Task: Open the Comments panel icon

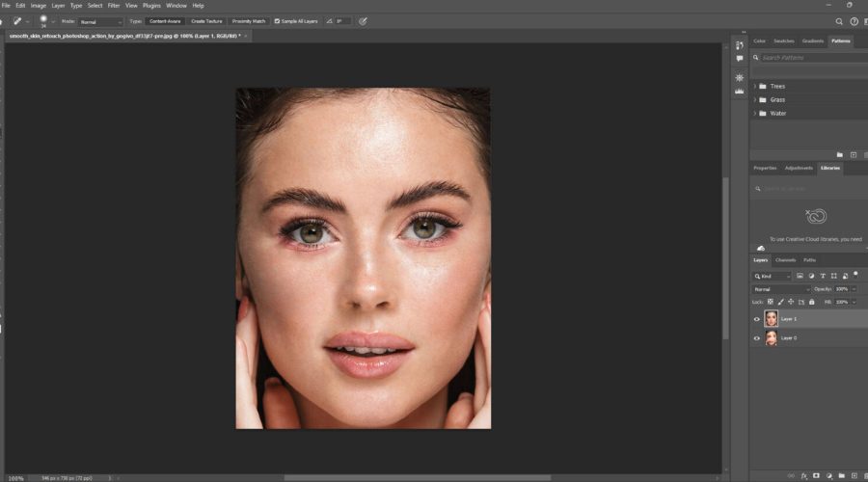Action: tap(740, 58)
